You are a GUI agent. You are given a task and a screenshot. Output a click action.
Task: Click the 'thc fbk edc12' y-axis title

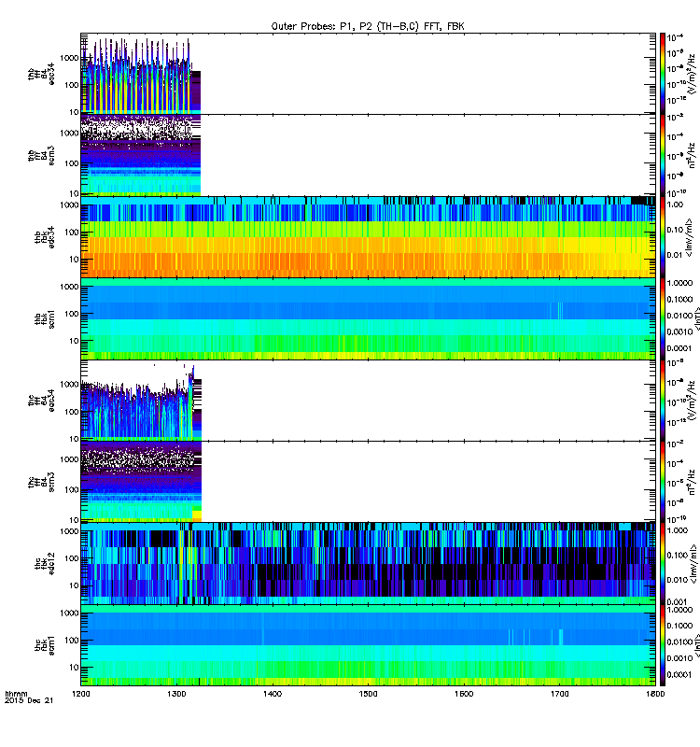(45, 564)
